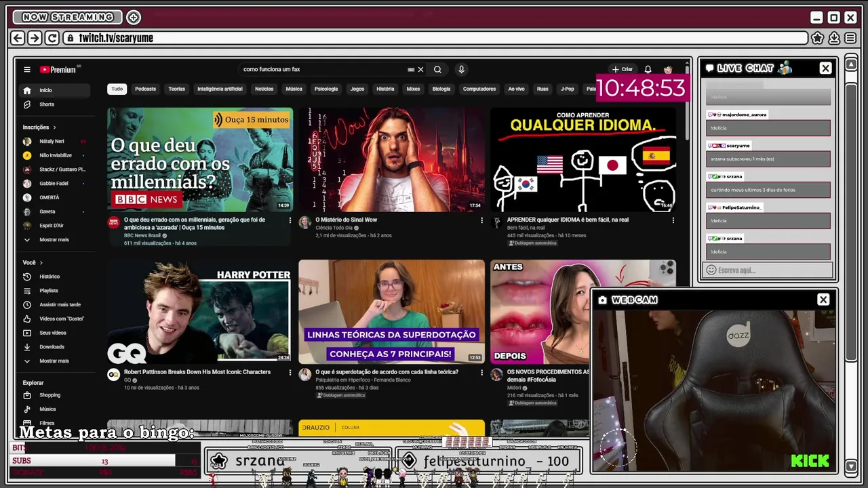868x488 pixels.
Task: Open Histórico in the sidebar
Action: [x=54, y=277]
